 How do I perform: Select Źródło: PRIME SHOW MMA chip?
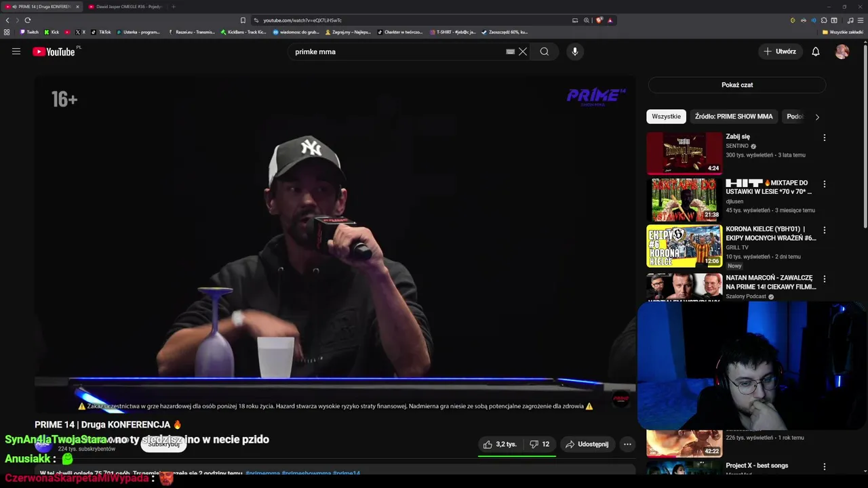tap(734, 117)
